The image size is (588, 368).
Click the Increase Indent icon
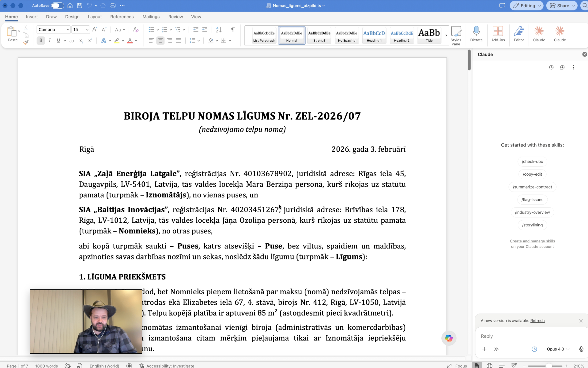[205, 30]
